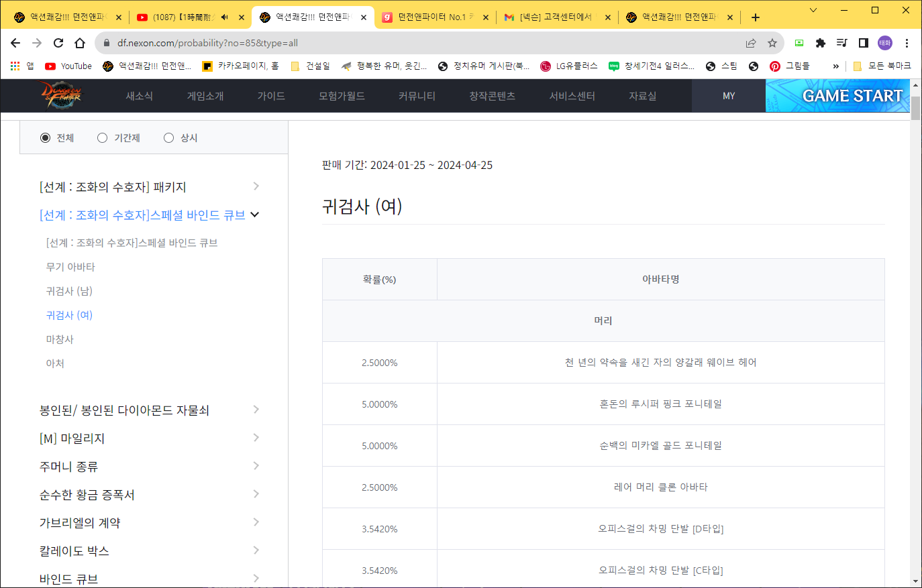This screenshot has height=588, width=922.
Task: Open YouTube bookmark in bookmarks bar
Action: point(68,66)
